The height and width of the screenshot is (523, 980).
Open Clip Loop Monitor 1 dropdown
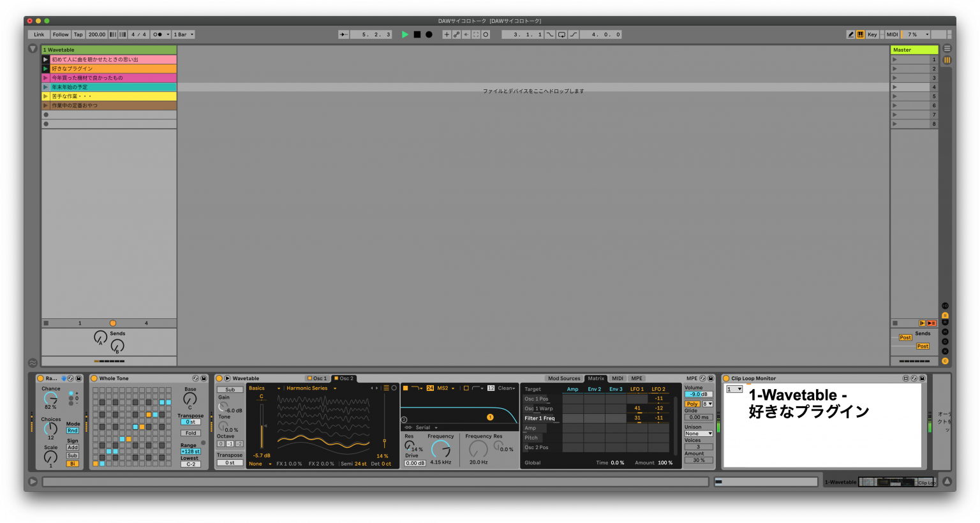click(734, 389)
